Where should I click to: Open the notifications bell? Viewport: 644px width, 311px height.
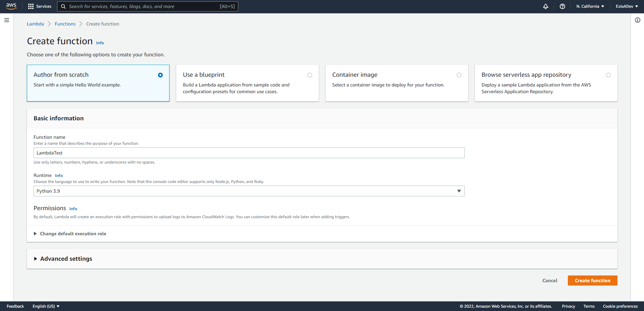point(546,6)
